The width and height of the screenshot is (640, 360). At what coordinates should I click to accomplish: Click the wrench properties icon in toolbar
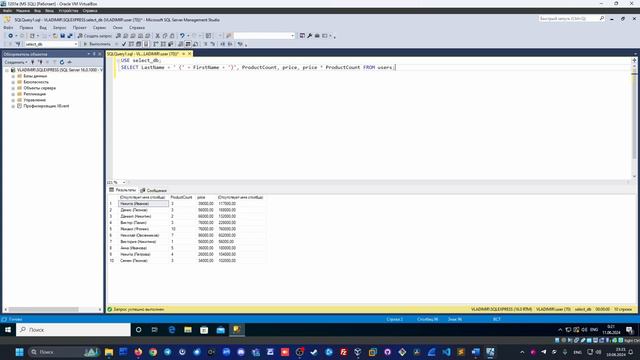pos(310,36)
